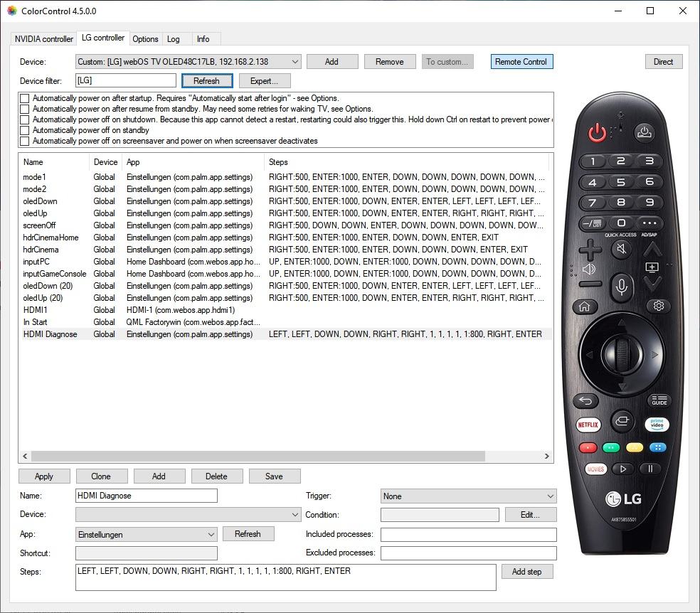Open the preset Device dropdown below Name
700x613 pixels.
tap(188, 514)
